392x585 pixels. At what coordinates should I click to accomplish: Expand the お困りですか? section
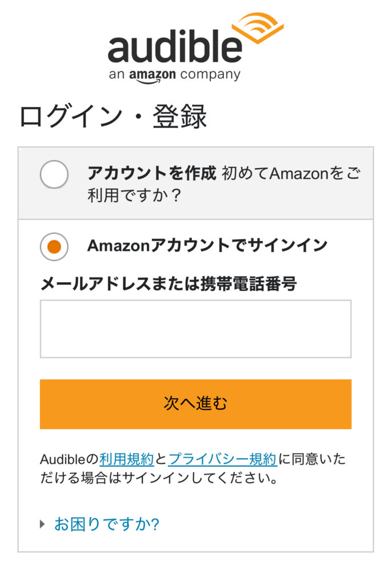point(107,524)
